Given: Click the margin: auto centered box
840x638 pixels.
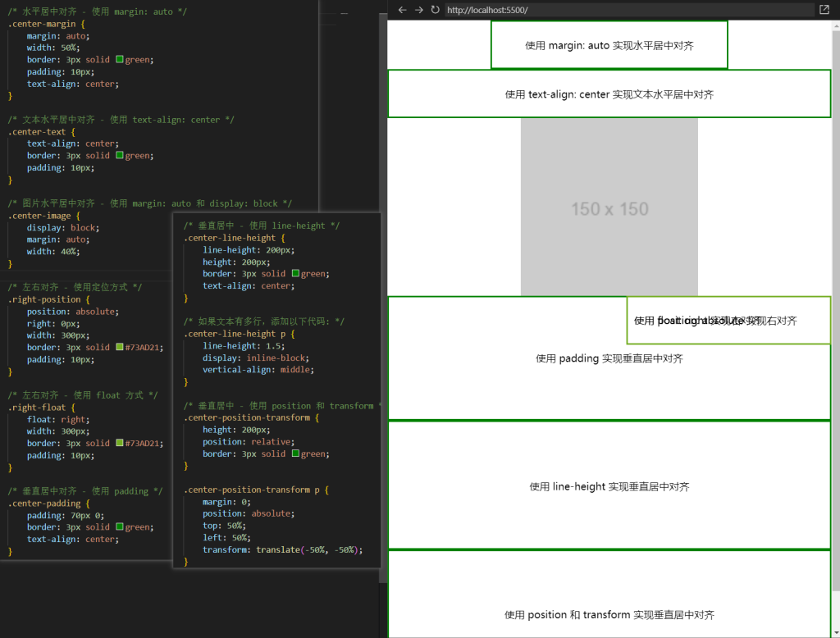Looking at the screenshot, I should (609, 45).
